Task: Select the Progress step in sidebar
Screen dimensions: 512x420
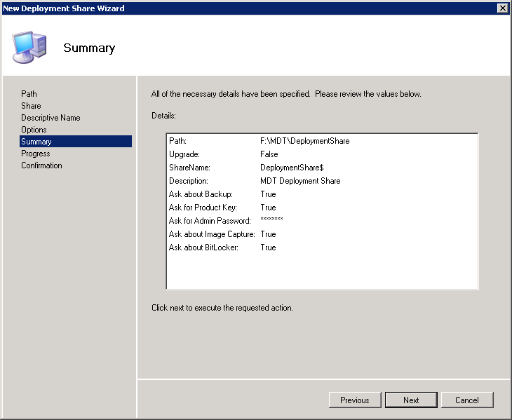Action: 35,154
